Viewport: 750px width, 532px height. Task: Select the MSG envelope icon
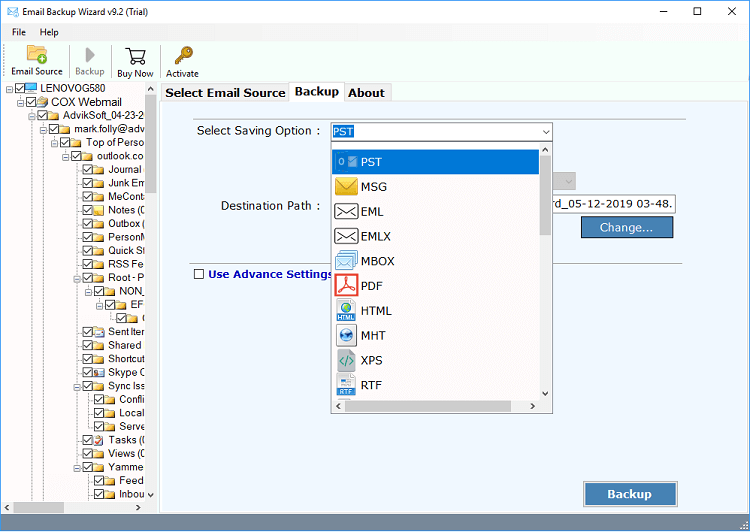(346, 187)
